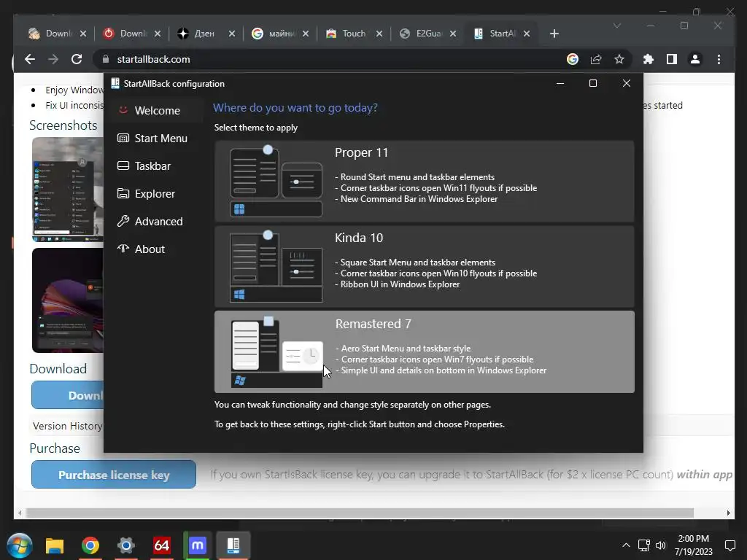Click the Purchase license key button
The height and width of the screenshot is (560, 747).
click(114, 474)
